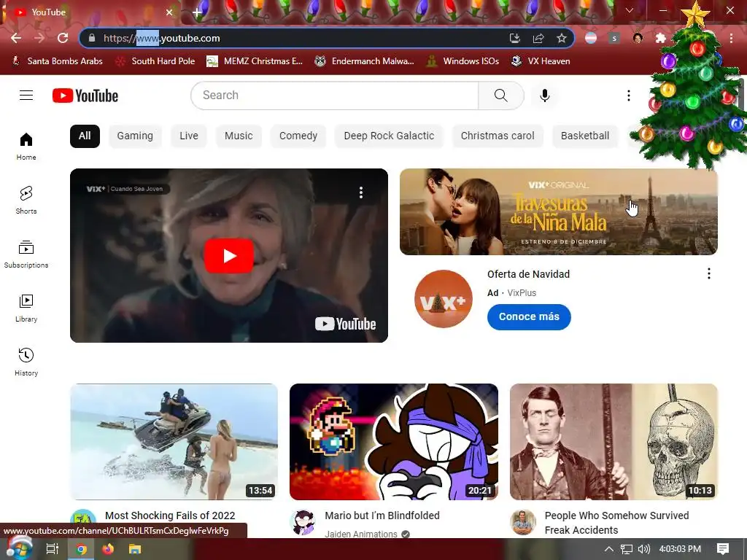
Task: Go to Home in the sidebar
Action: [26, 146]
